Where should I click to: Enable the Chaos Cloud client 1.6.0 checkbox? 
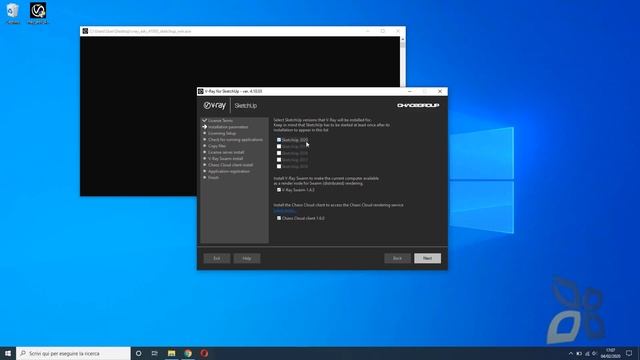[x=279, y=218]
